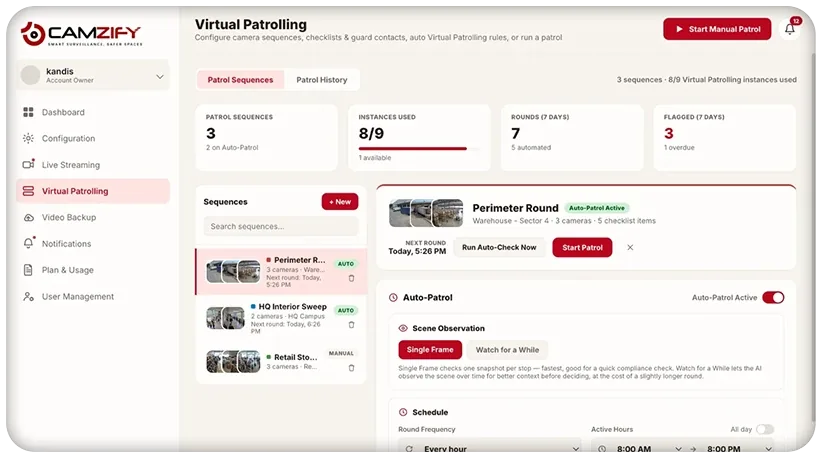Screen dimensions: 821x462
Task: Start a manual patrol from header button
Action: pos(717,29)
